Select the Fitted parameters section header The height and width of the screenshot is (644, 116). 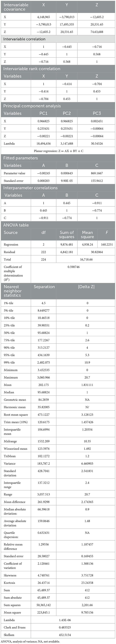click(x=20, y=158)
